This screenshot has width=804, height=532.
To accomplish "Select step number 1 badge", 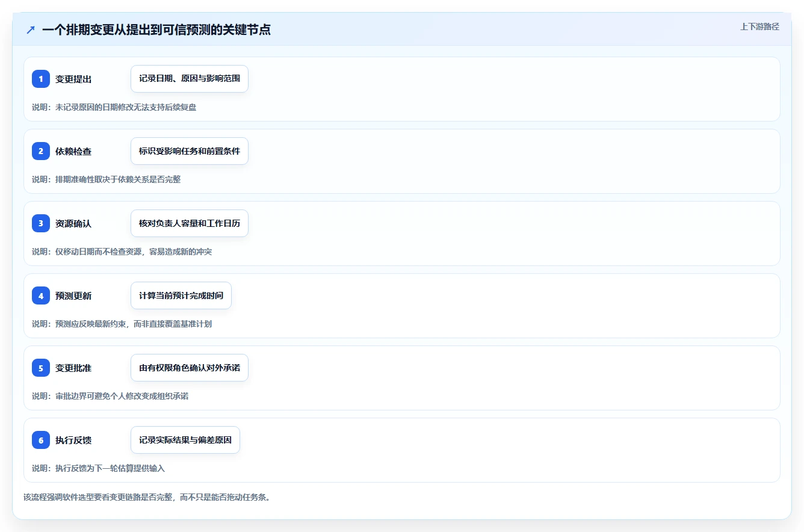I will tap(41, 79).
